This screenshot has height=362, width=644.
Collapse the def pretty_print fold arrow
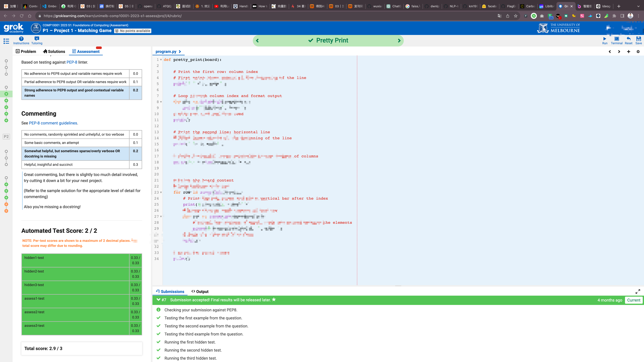point(161,60)
